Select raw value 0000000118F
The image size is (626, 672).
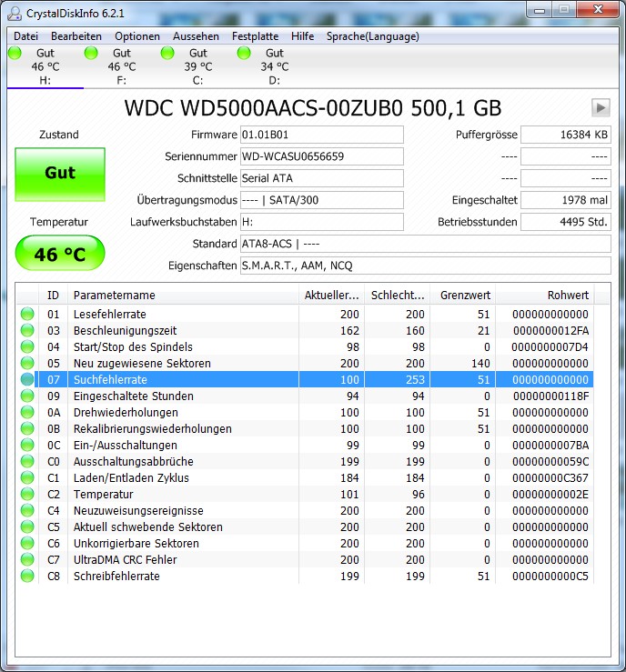pos(551,396)
